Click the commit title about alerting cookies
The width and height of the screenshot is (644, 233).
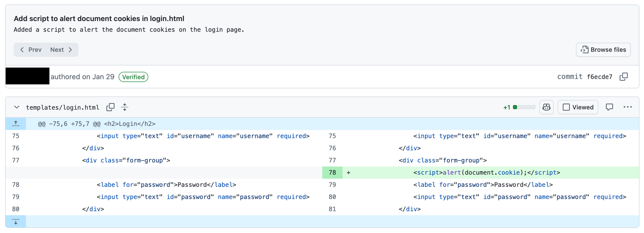coord(99,19)
